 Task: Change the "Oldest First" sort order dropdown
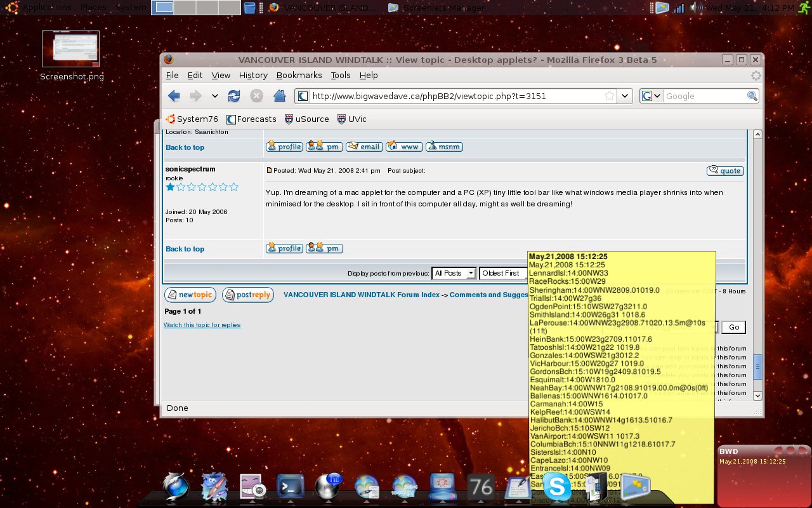coord(503,273)
